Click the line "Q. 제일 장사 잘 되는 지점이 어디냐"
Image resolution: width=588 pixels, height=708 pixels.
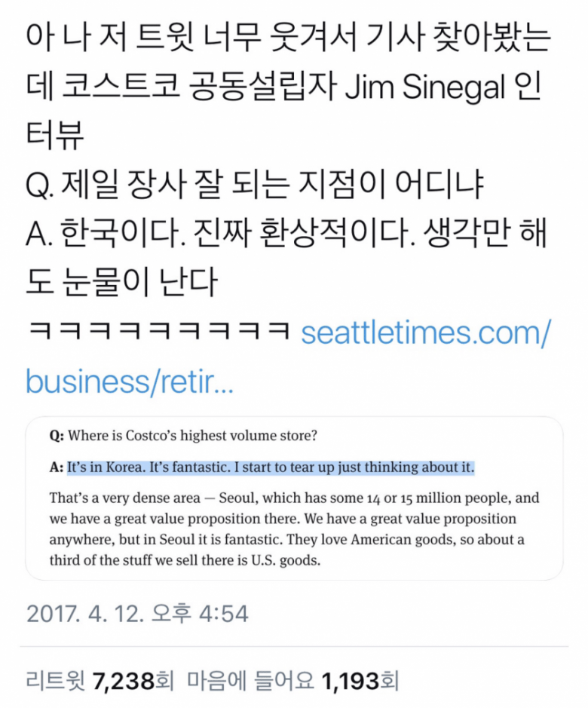(x=254, y=184)
